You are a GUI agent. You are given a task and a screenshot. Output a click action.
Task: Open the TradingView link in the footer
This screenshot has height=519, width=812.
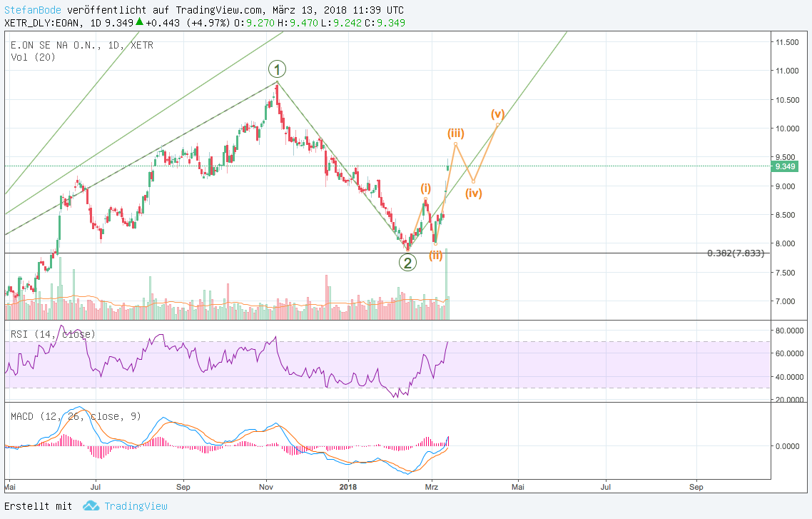(136, 506)
